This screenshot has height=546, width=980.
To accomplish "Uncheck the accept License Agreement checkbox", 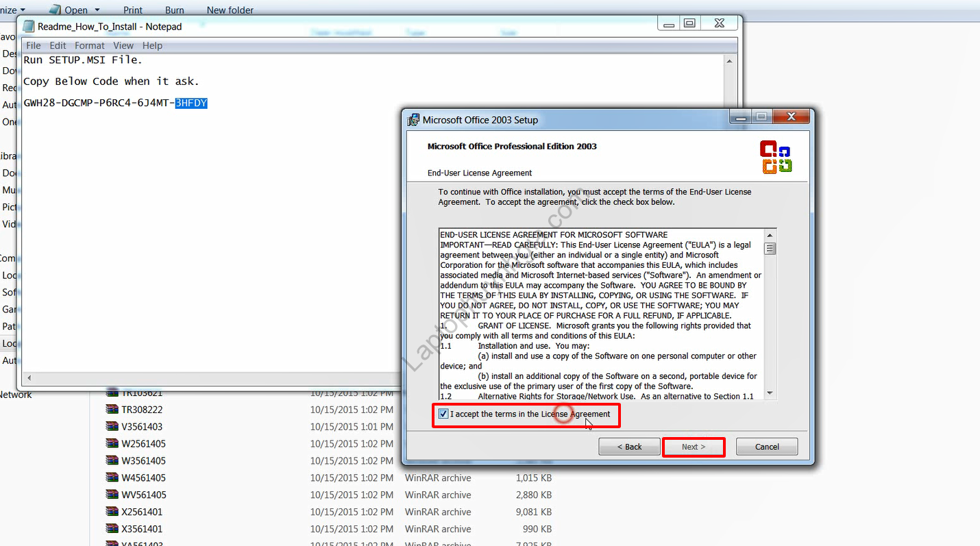I will click(443, 414).
